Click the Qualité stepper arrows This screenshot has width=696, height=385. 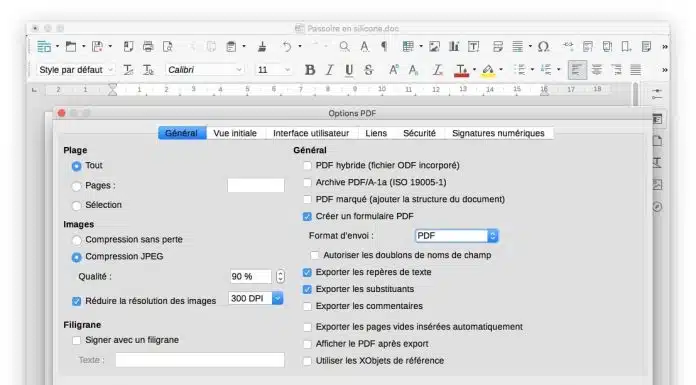coord(280,277)
